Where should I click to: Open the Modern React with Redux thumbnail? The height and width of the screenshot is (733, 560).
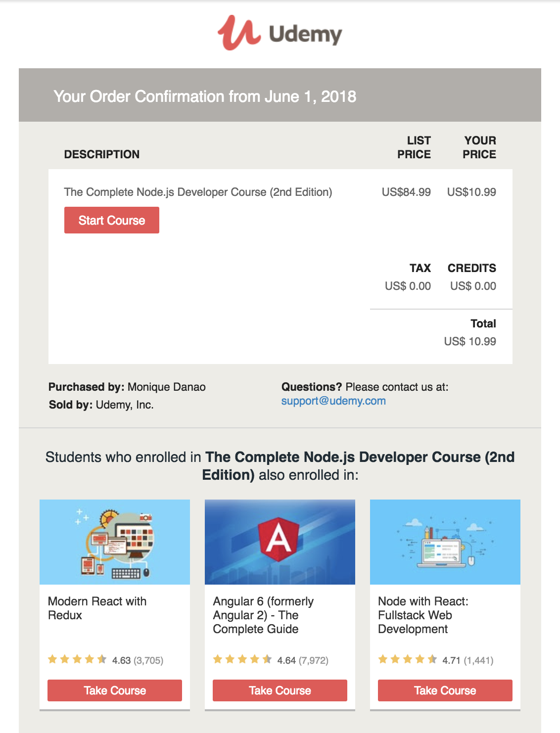(x=115, y=542)
